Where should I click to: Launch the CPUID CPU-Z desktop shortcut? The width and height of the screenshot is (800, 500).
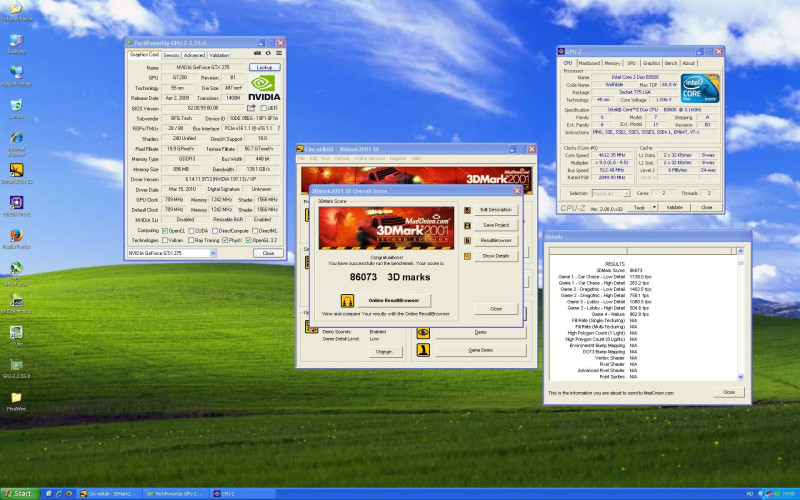(x=16, y=203)
